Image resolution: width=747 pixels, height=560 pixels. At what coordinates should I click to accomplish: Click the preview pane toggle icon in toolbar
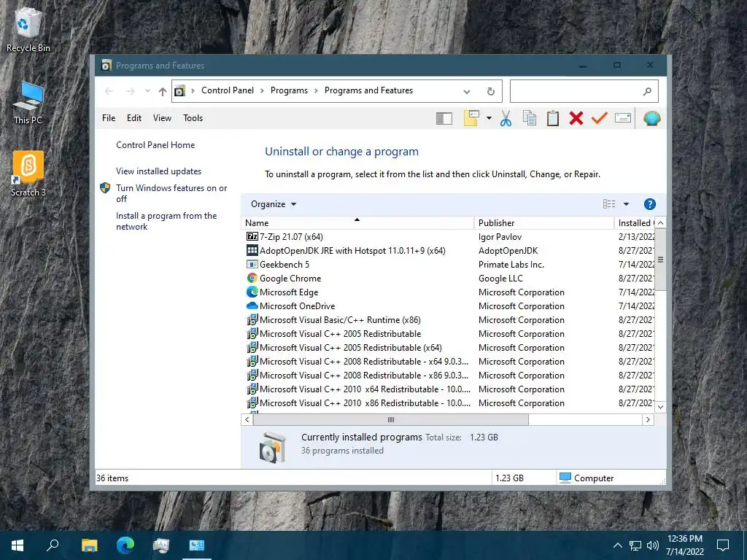(444, 119)
